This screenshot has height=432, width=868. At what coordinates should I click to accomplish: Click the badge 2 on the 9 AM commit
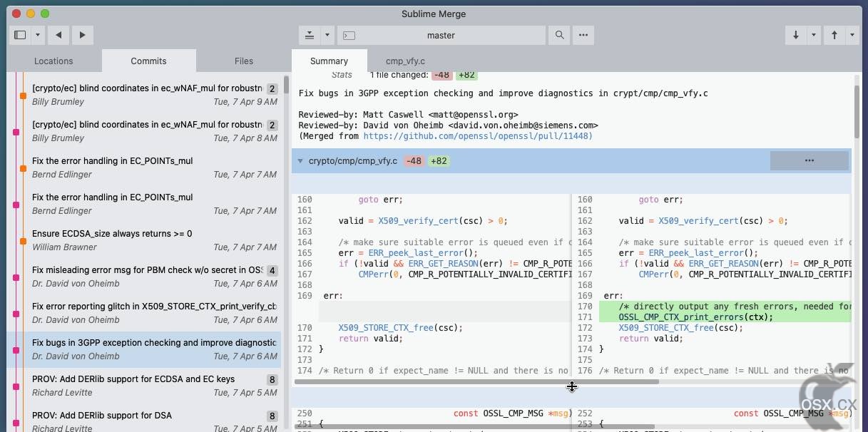pyautogui.click(x=272, y=89)
